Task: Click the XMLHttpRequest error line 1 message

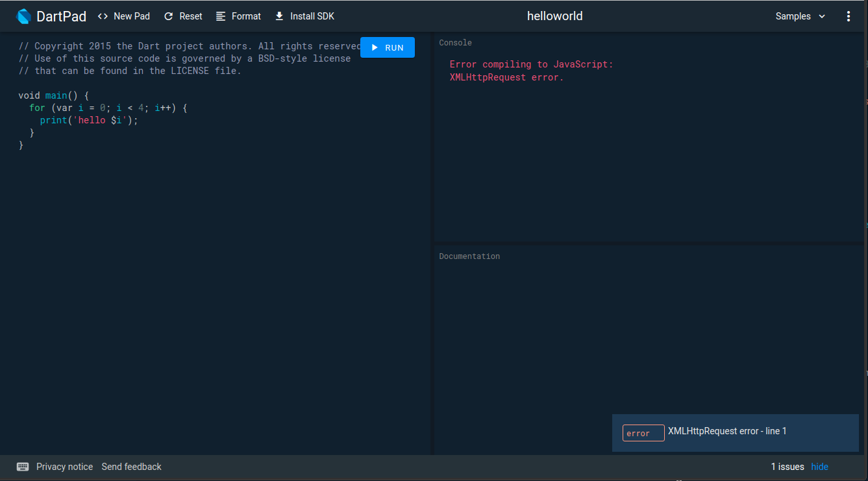Action: (x=727, y=431)
